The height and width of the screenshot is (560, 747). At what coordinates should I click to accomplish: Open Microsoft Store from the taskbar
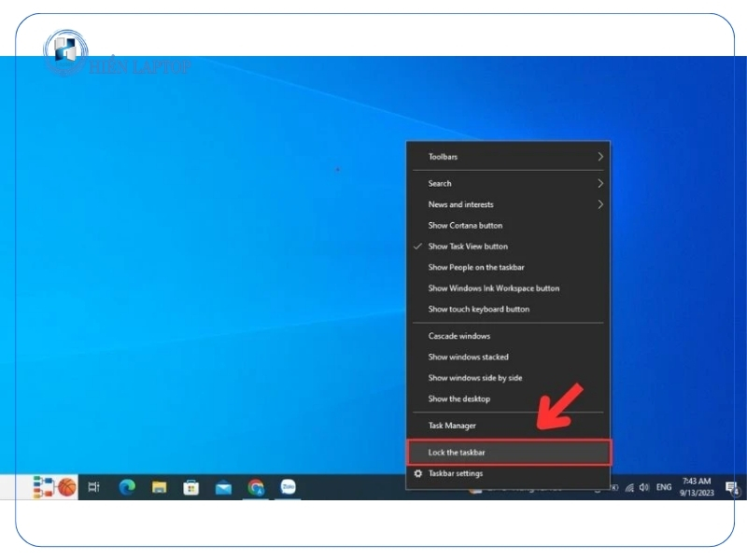coord(191,487)
